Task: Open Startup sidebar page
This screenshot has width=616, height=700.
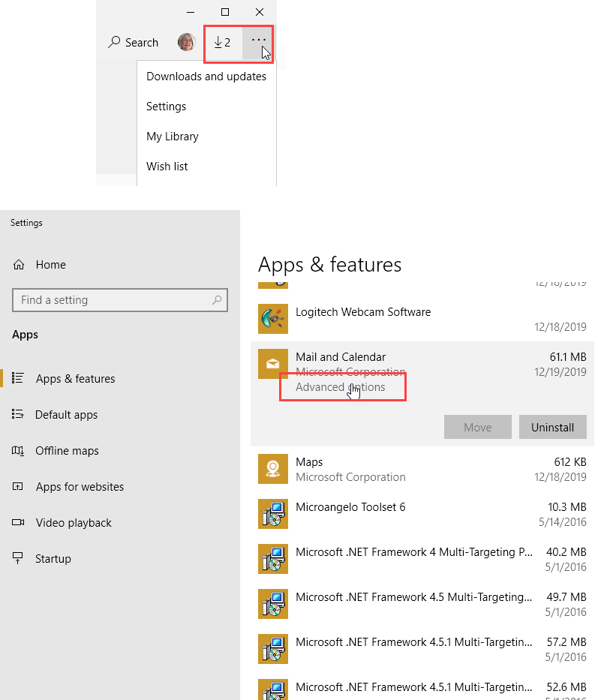Action: (x=53, y=559)
